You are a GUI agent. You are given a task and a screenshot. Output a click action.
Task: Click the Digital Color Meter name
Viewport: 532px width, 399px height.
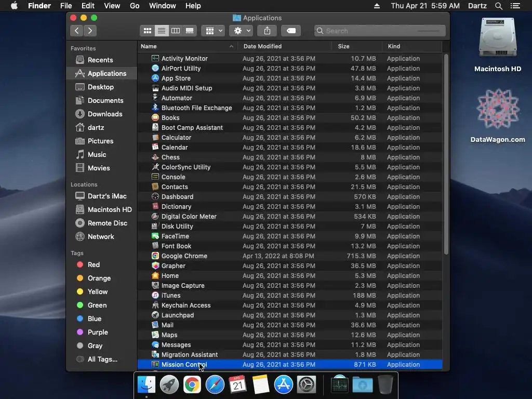[189, 217]
